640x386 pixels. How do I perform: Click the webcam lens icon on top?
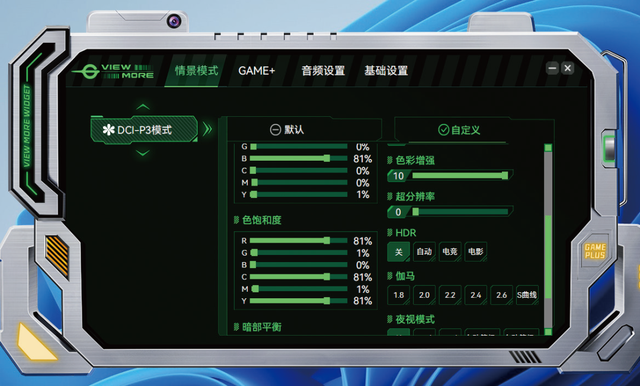coord(174,21)
